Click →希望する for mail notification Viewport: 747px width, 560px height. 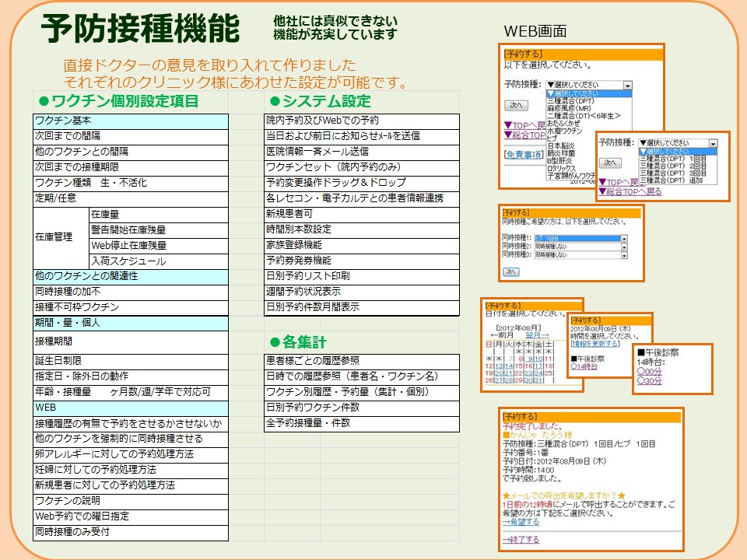(x=521, y=522)
